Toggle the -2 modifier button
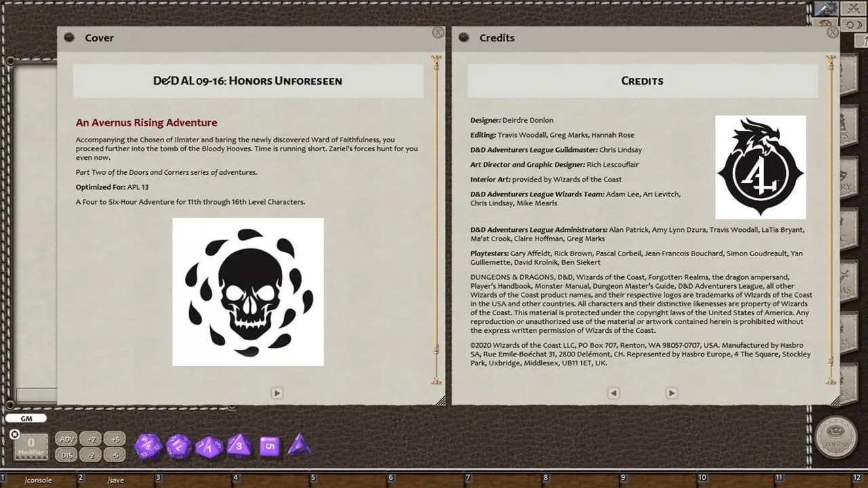 (92, 455)
